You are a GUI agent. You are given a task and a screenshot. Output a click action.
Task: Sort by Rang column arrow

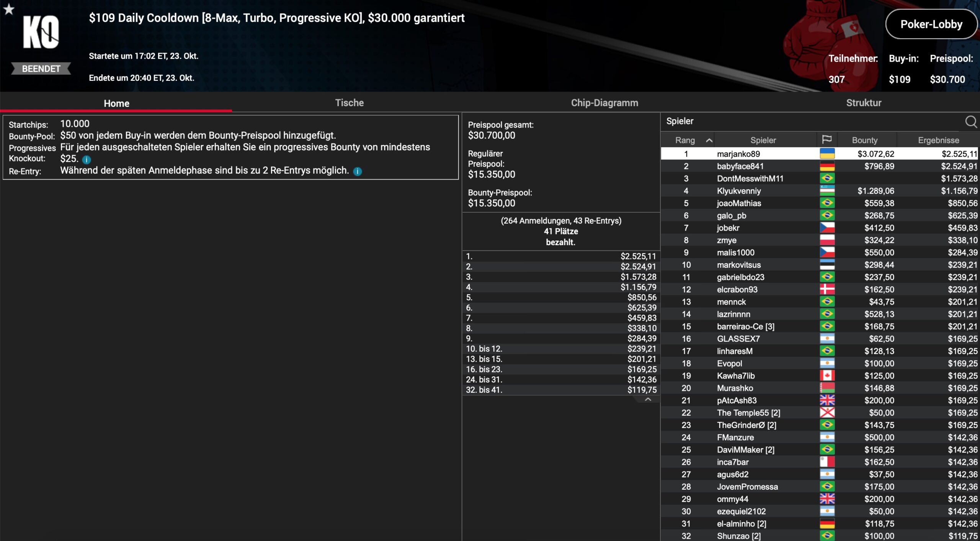(x=709, y=140)
